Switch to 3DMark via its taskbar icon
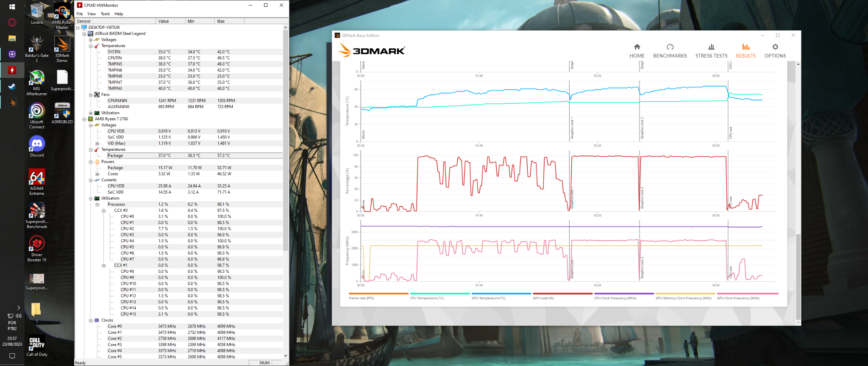The height and width of the screenshot is (366, 868). coord(12,102)
